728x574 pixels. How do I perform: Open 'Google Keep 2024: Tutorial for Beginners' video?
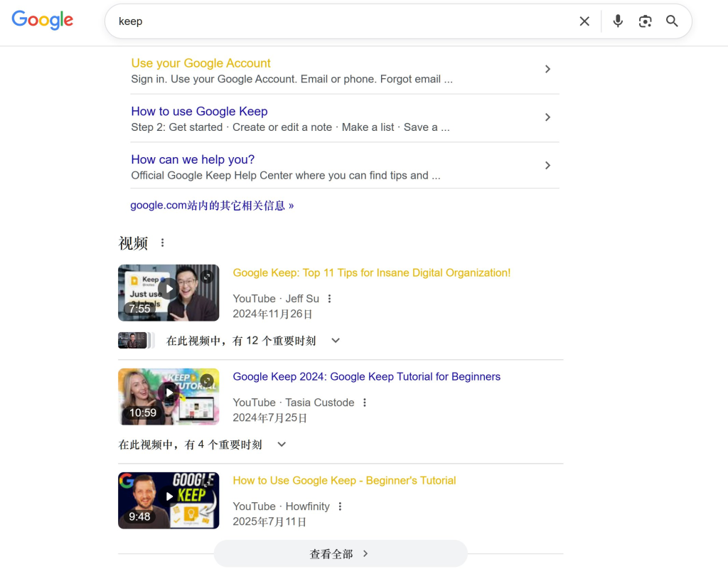(367, 376)
